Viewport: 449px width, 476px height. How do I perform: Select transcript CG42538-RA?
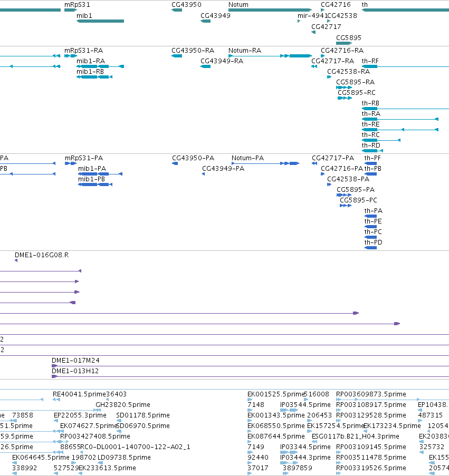[x=329, y=77]
